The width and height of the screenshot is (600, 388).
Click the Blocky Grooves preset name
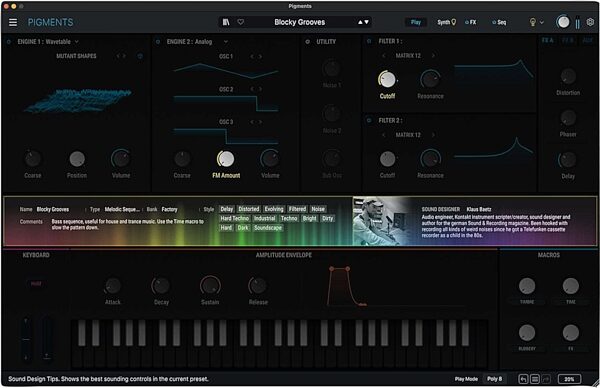300,22
